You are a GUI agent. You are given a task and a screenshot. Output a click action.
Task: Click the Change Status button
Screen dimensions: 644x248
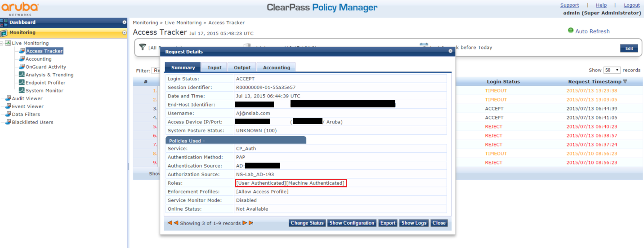(x=307, y=223)
